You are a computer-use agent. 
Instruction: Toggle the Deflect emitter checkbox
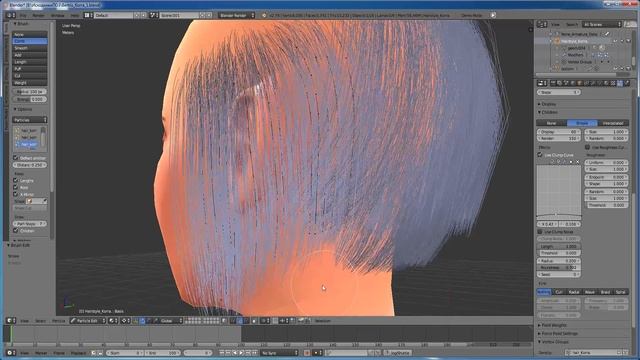[16, 158]
